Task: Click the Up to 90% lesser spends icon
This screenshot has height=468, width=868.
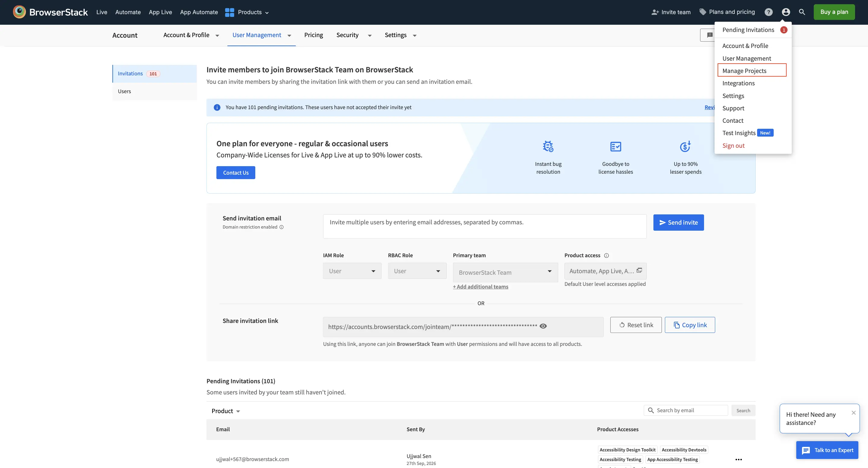Action: (x=685, y=146)
